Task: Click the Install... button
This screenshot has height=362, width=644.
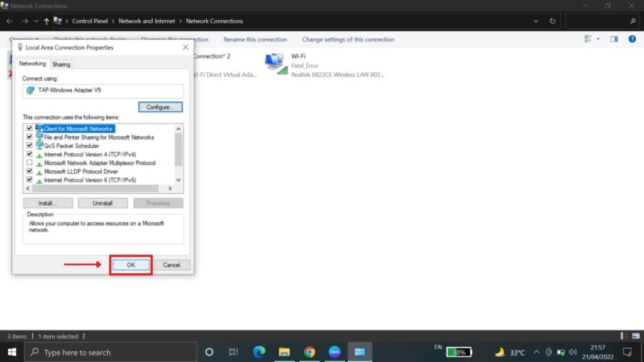Action: pos(48,203)
